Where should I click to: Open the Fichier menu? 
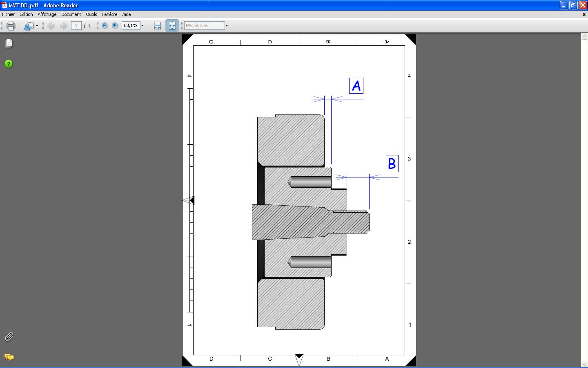coord(8,14)
